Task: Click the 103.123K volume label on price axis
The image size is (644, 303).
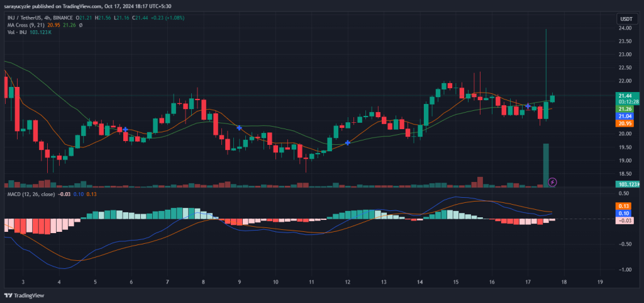Action: coord(628,184)
